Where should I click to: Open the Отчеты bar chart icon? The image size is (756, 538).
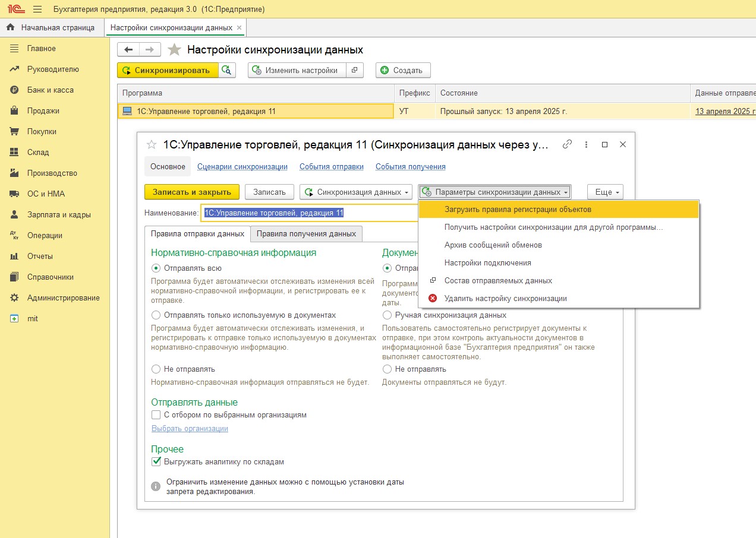pyautogui.click(x=14, y=256)
